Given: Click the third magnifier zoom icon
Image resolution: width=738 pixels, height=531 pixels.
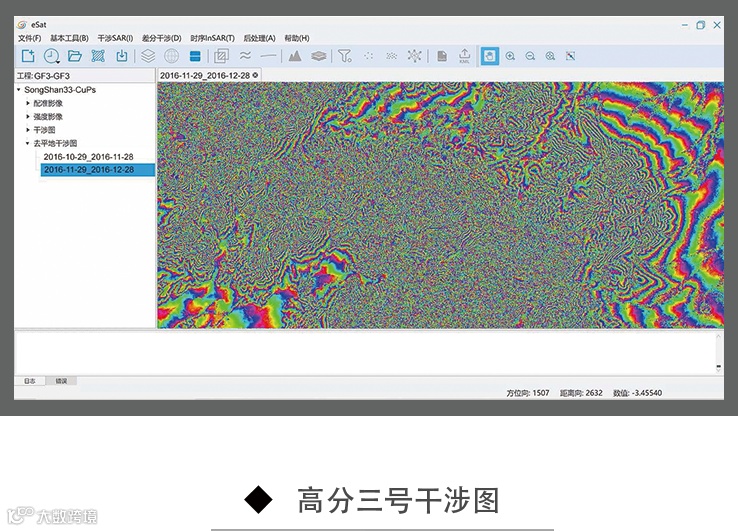Looking at the screenshot, I should click(550, 56).
